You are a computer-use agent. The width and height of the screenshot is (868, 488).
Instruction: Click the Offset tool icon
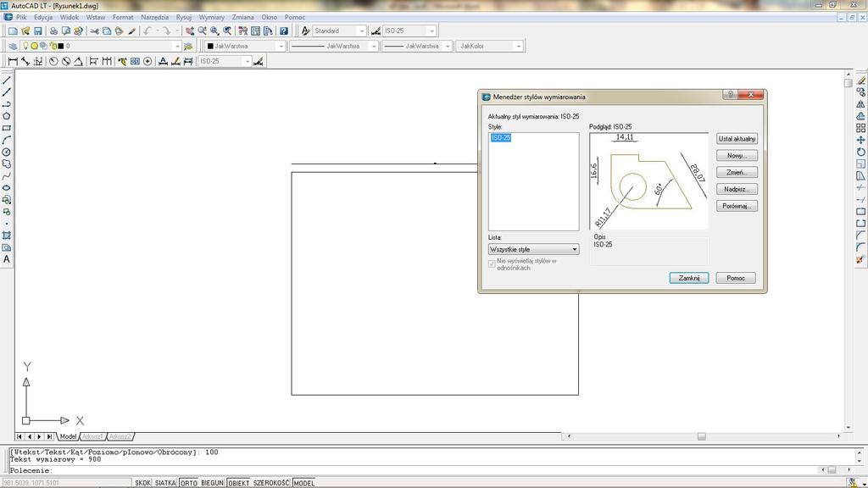[860, 116]
